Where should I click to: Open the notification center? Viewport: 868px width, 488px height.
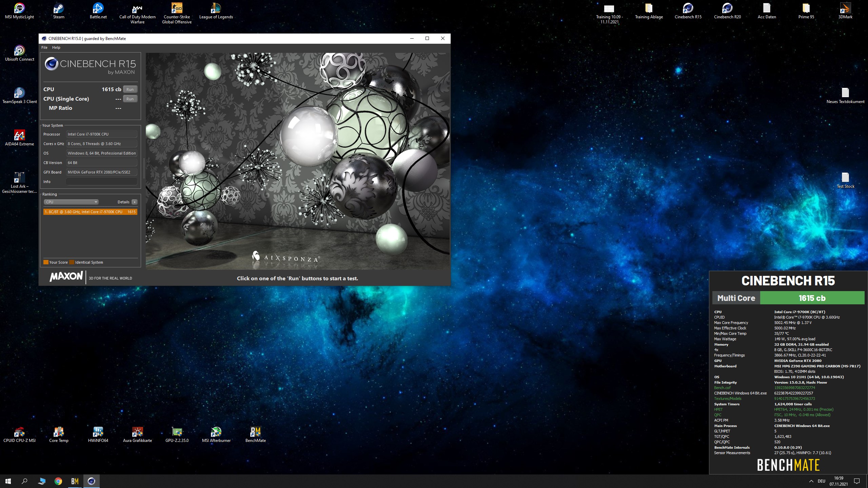857,481
